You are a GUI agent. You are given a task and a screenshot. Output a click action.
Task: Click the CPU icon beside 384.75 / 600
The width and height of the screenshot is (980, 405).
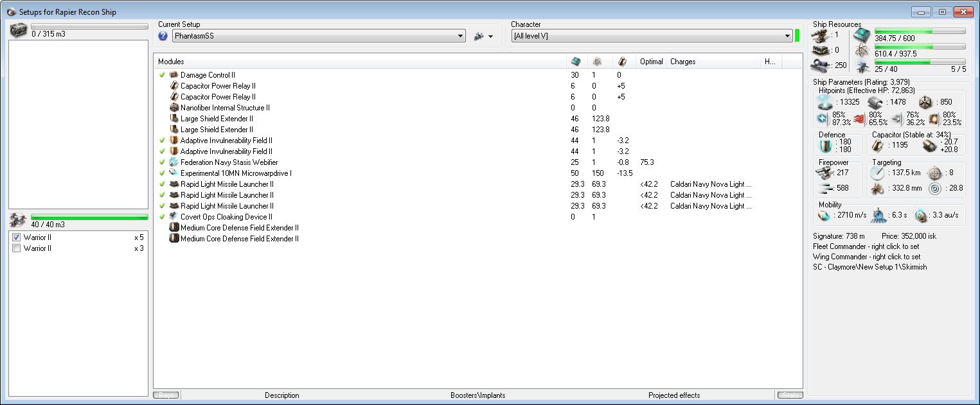coord(862,35)
